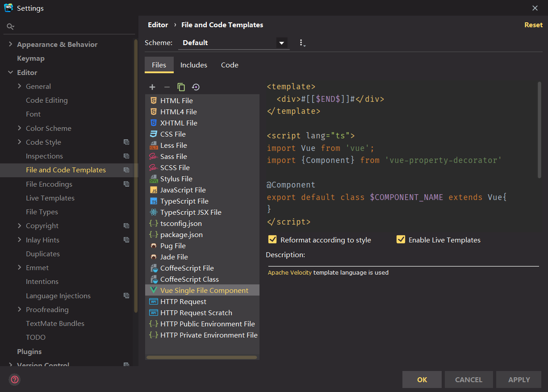This screenshot has width=548, height=392.
Task: Open Live Templates settings page
Action: [x=50, y=198]
